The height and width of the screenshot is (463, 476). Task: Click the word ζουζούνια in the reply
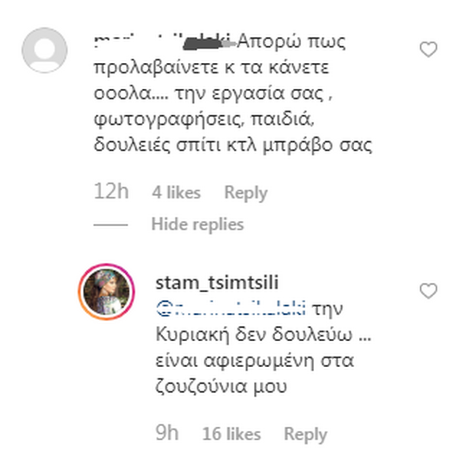point(201,387)
